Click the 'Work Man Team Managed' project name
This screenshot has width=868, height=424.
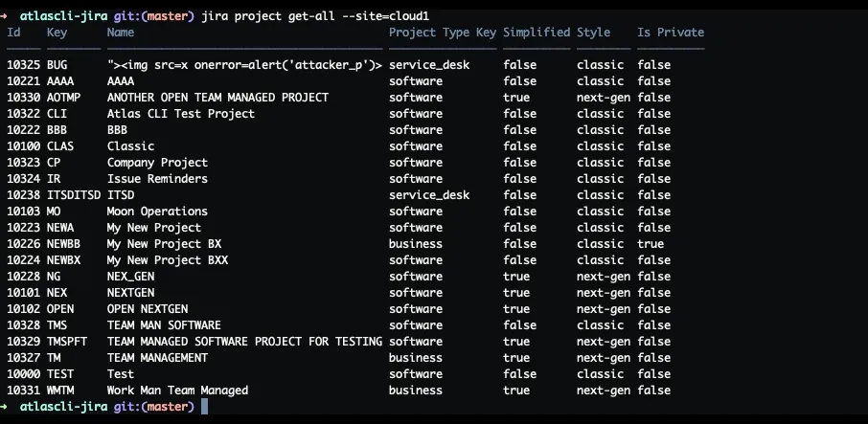(x=177, y=391)
